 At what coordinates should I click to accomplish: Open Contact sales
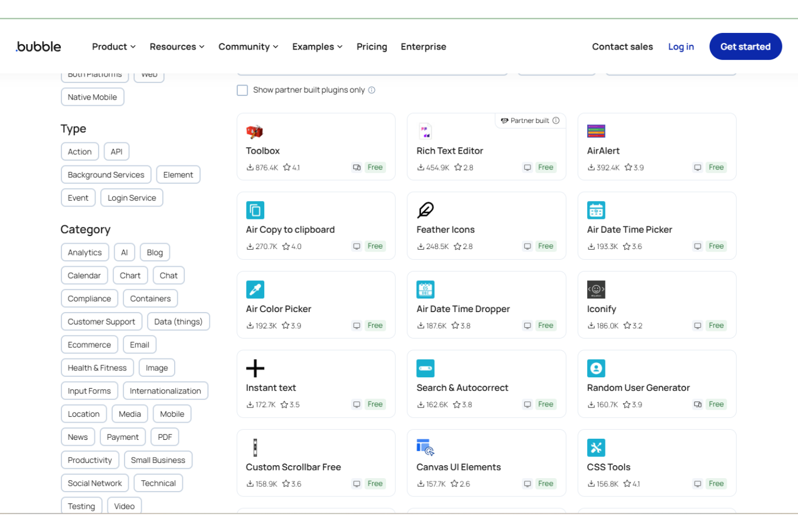622,47
